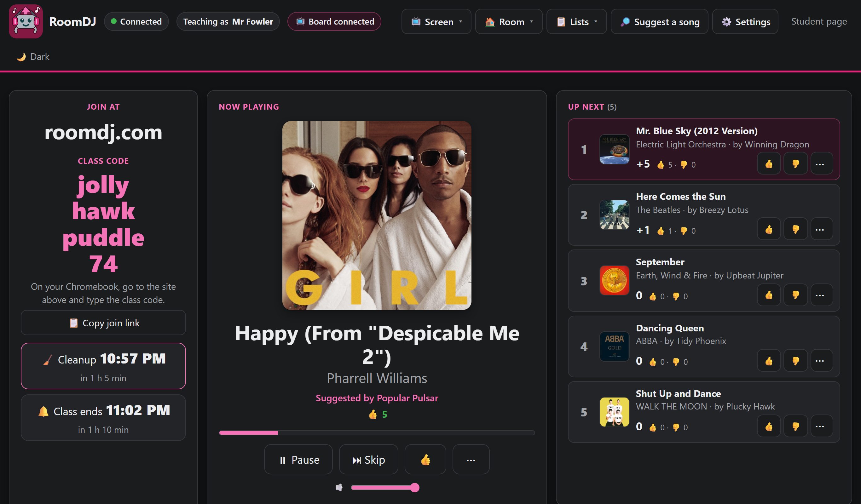Screen dimensions: 861x504
Task: Open the Lists dropdown menu
Action: [577, 21]
